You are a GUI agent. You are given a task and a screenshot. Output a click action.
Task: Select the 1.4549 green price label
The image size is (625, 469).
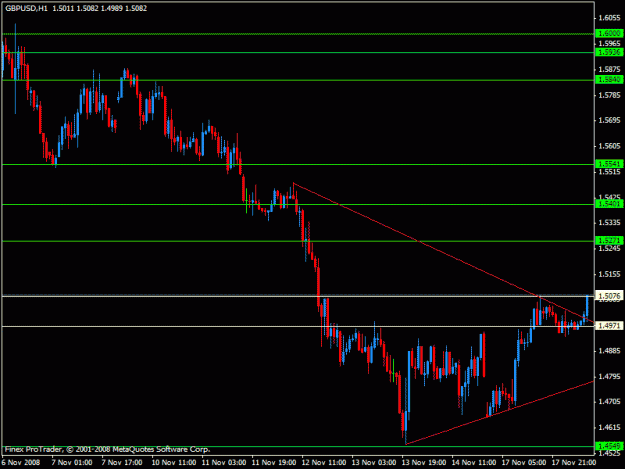(x=609, y=446)
